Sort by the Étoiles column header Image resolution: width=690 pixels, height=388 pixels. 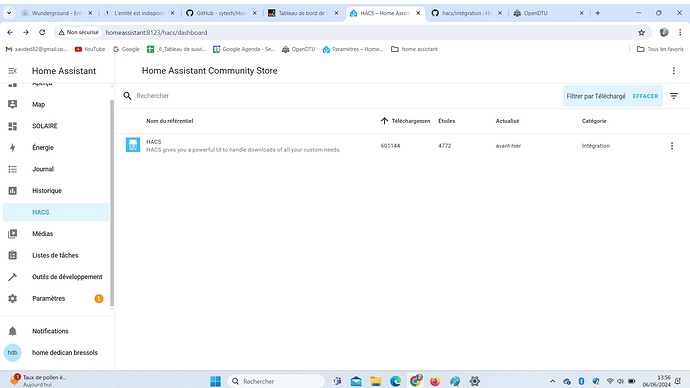[447, 121]
